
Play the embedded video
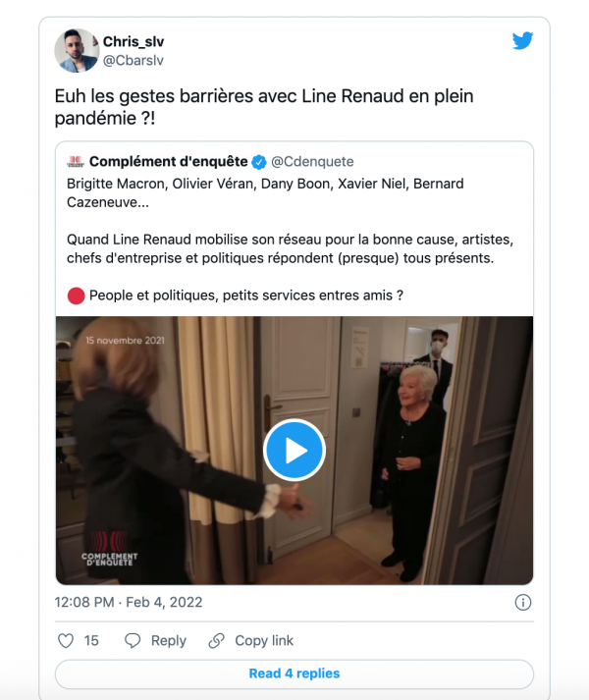pos(294,450)
